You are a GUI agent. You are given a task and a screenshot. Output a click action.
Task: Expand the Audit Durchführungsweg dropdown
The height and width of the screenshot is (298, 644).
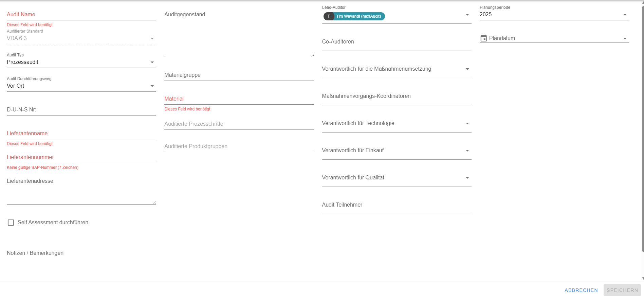tap(152, 86)
